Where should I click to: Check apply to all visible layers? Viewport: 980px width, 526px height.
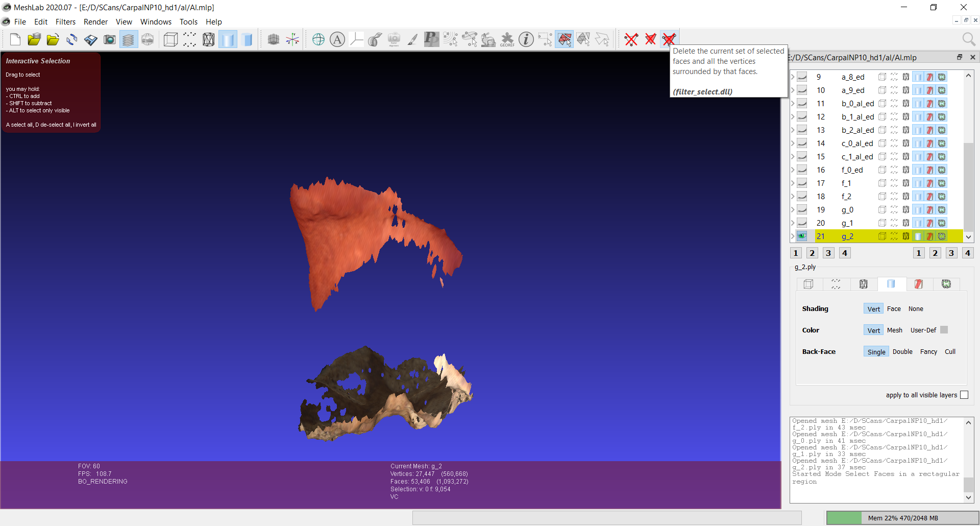(964, 395)
